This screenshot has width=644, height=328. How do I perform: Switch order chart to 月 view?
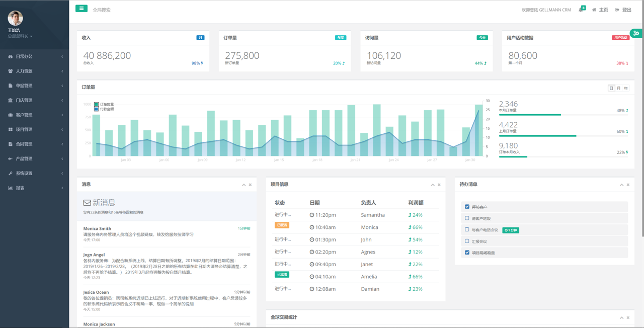click(x=619, y=89)
